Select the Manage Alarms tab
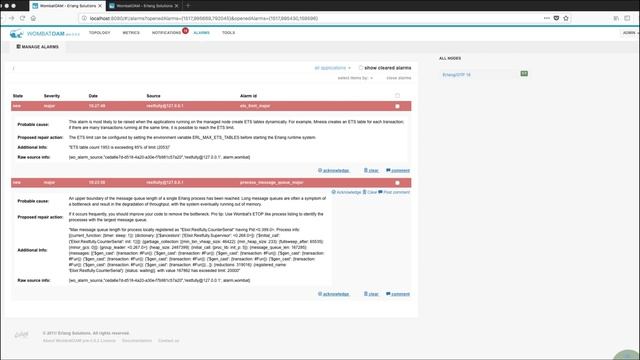The height and width of the screenshot is (360, 640). tap(37, 47)
